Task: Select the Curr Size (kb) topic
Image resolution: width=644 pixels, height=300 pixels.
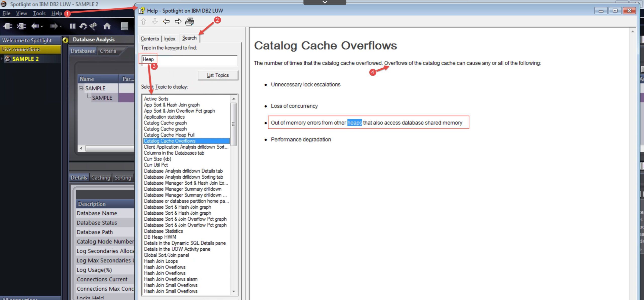Action: tap(157, 159)
